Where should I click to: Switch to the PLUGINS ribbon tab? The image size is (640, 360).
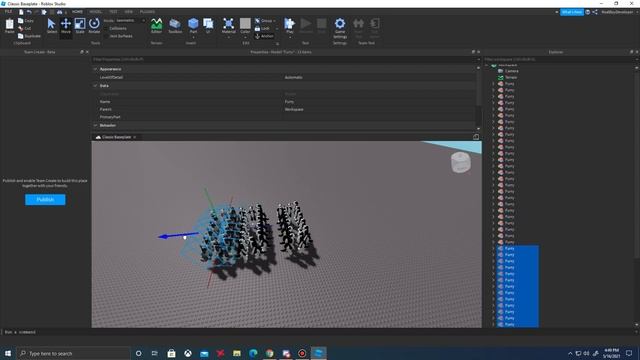(x=147, y=12)
